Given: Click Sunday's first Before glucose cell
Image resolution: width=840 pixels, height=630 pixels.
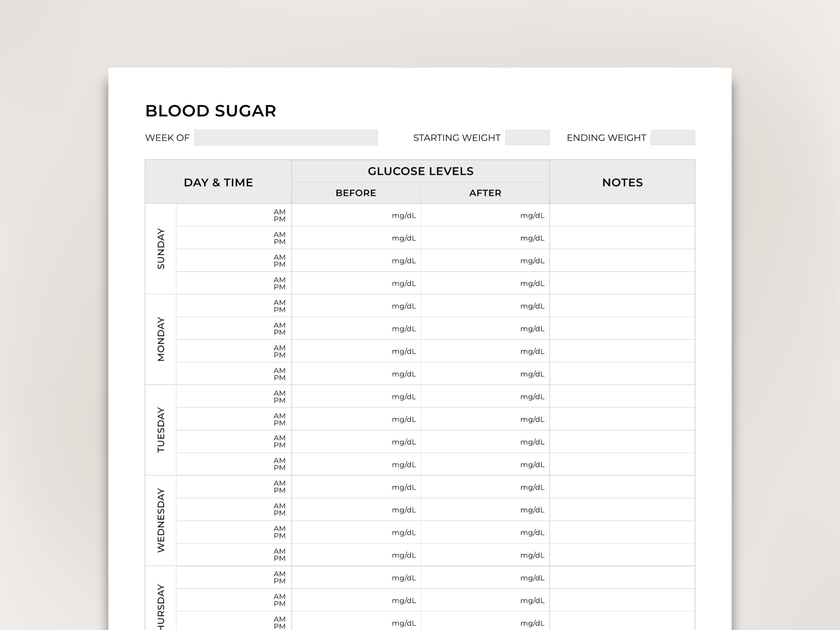Looking at the screenshot, I should tap(356, 215).
